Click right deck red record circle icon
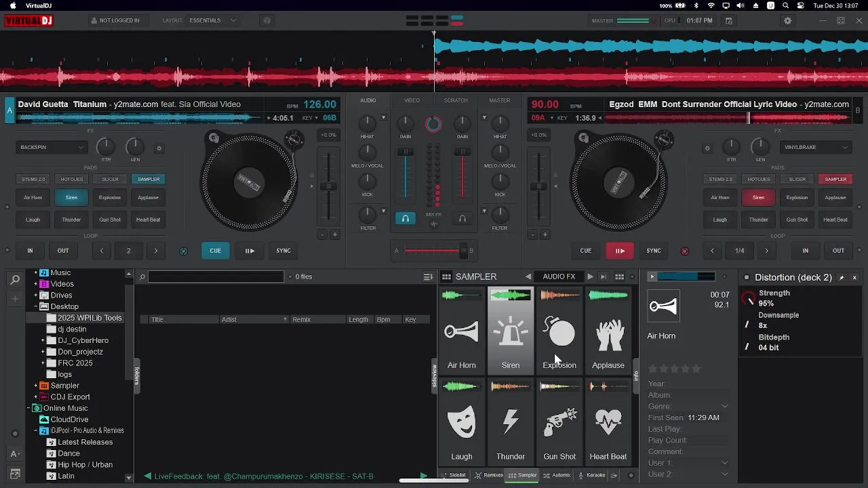868x488 pixels. [684, 251]
